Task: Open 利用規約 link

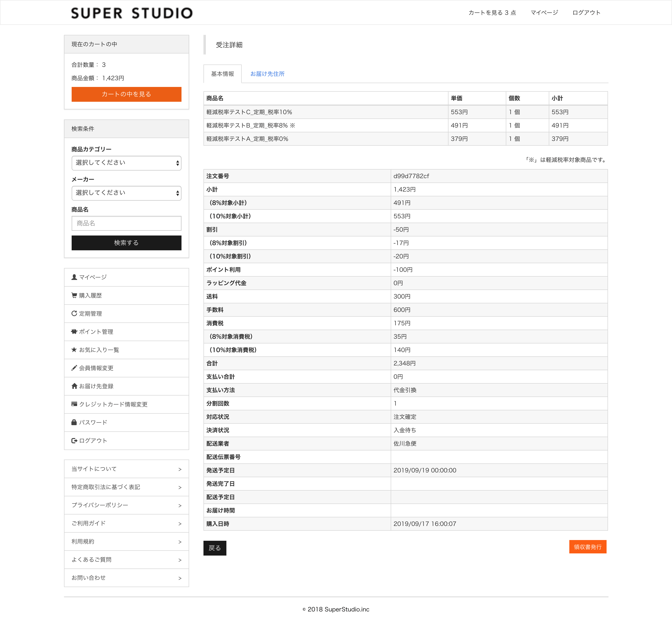Action: pyautogui.click(x=126, y=542)
